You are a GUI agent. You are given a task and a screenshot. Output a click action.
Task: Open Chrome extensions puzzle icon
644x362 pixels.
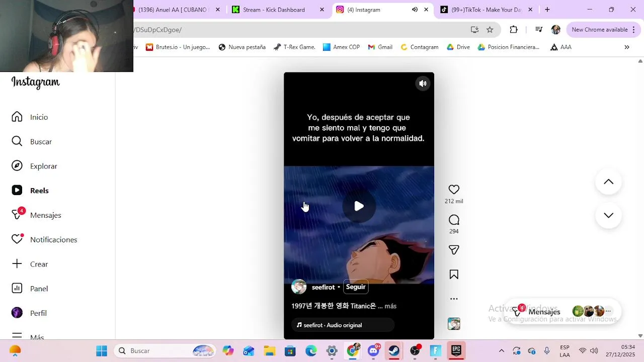point(514,30)
